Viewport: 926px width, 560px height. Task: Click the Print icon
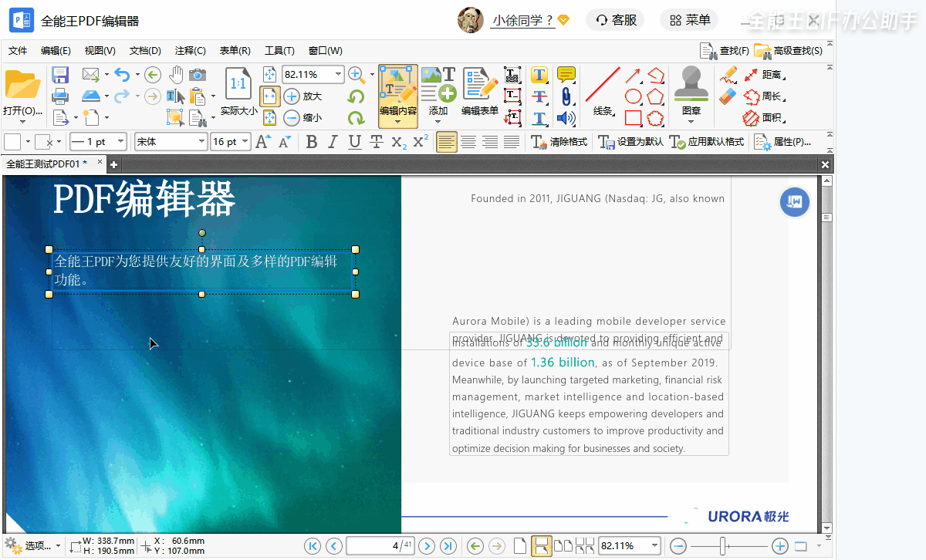pyautogui.click(x=60, y=96)
